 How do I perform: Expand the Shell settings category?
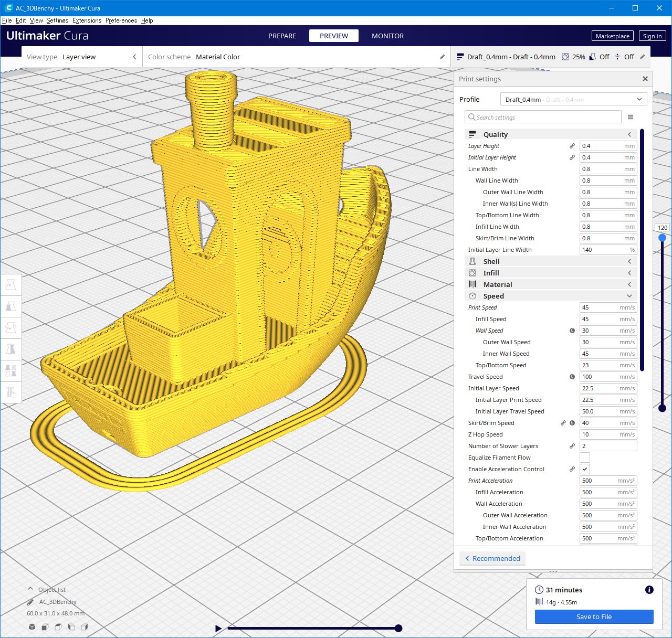click(x=551, y=261)
